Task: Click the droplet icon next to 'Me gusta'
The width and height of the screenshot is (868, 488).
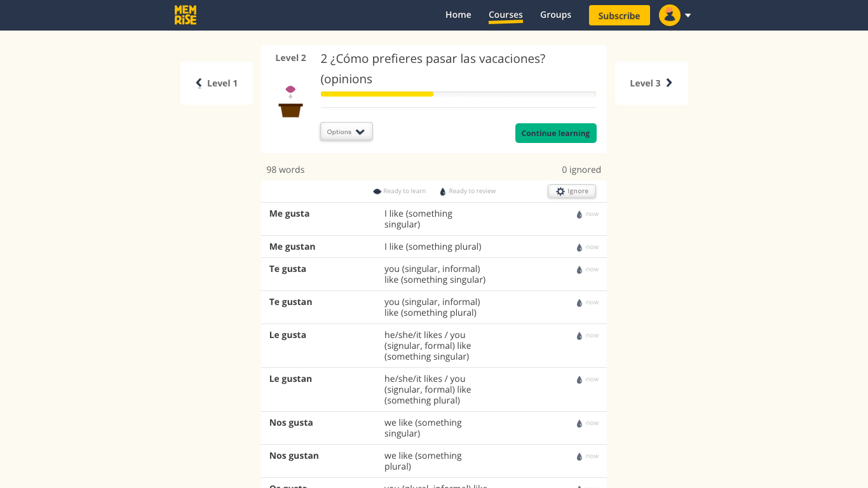Action: (579, 214)
